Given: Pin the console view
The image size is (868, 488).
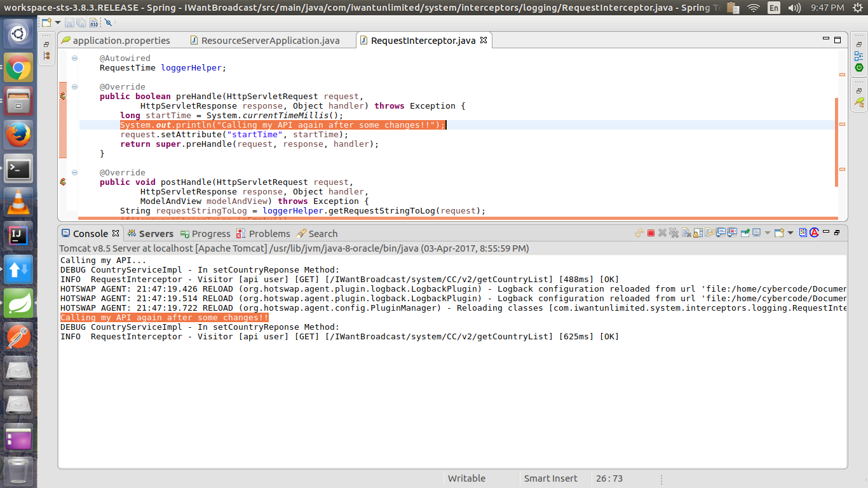Looking at the screenshot, I should pyautogui.click(x=745, y=233).
